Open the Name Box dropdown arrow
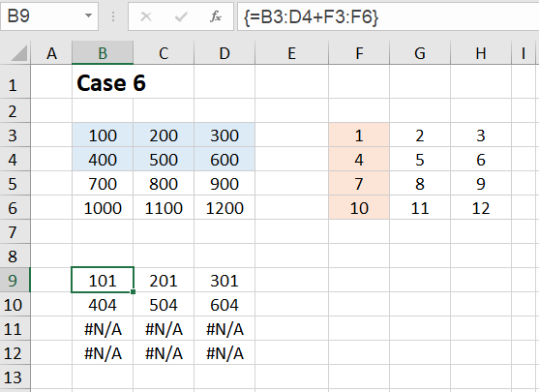Screen dimensions: 539x392 [88, 15]
